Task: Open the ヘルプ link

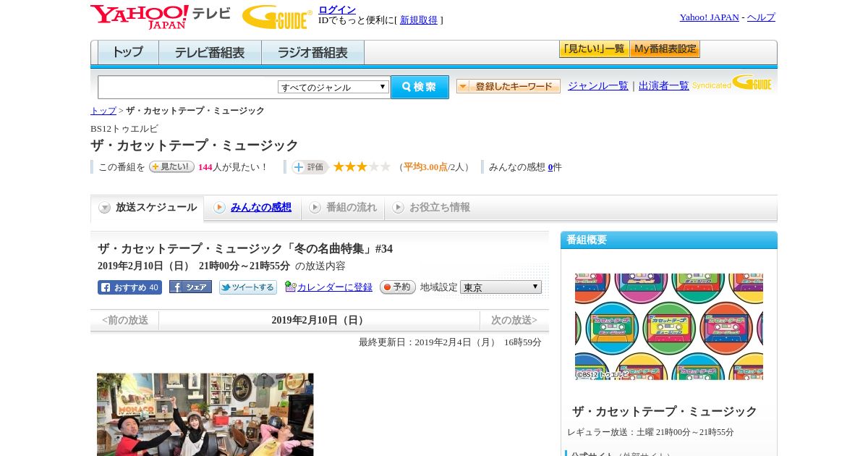Action: pos(761,17)
